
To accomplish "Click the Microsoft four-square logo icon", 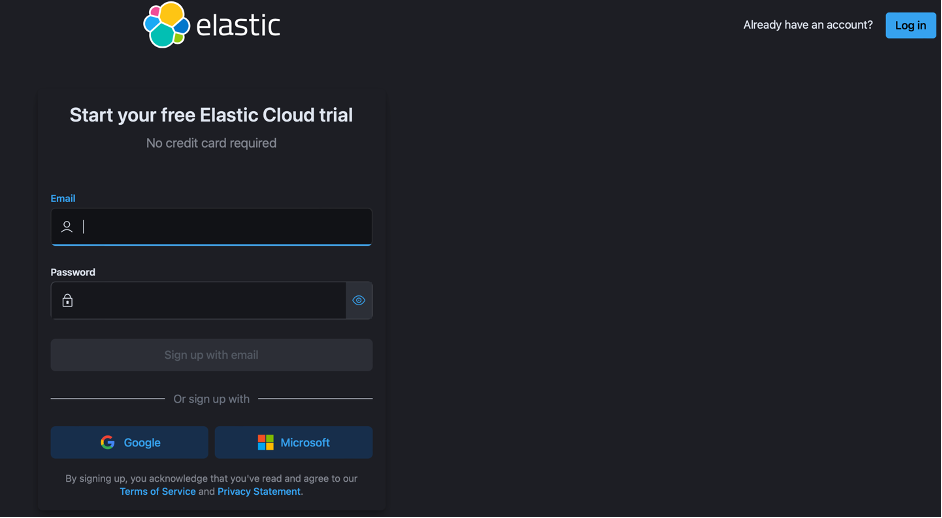I will pos(265,442).
